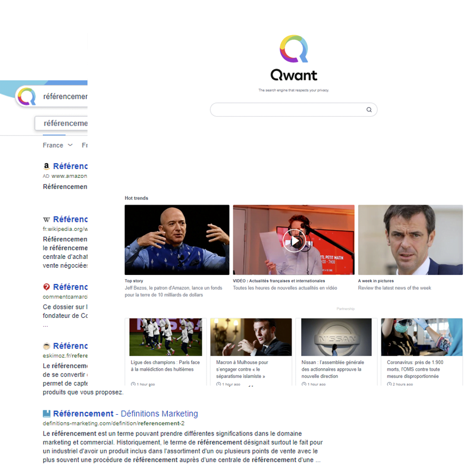Screen dimensions: 476x476
Task: Open Référencement - Définitions Marketing result
Action: 126,414
